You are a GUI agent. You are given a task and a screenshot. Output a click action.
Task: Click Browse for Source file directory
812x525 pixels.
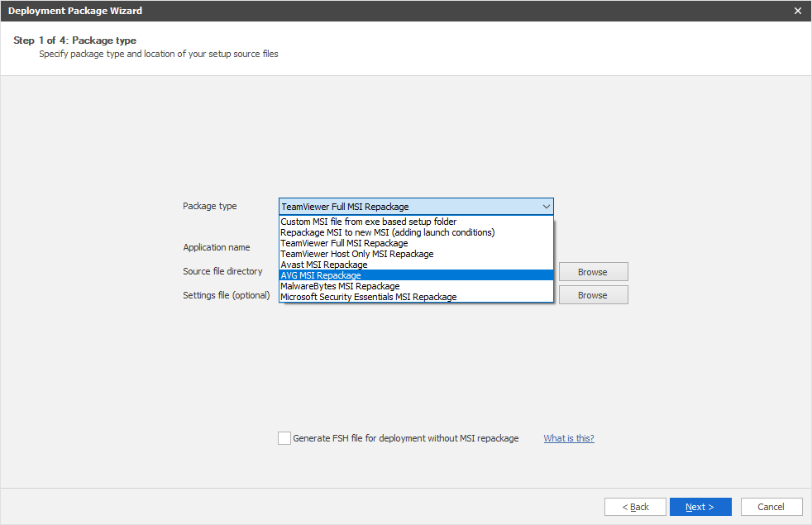[593, 272]
